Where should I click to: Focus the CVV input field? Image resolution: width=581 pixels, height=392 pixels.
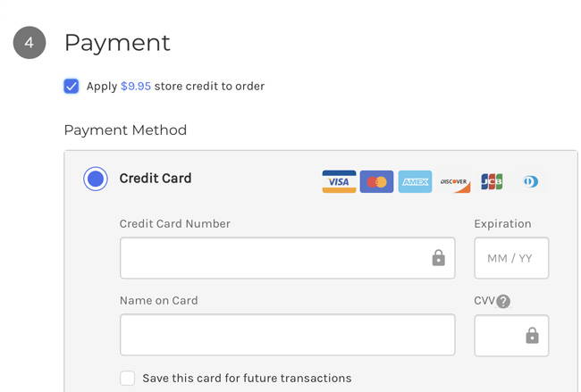click(x=511, y=336)
